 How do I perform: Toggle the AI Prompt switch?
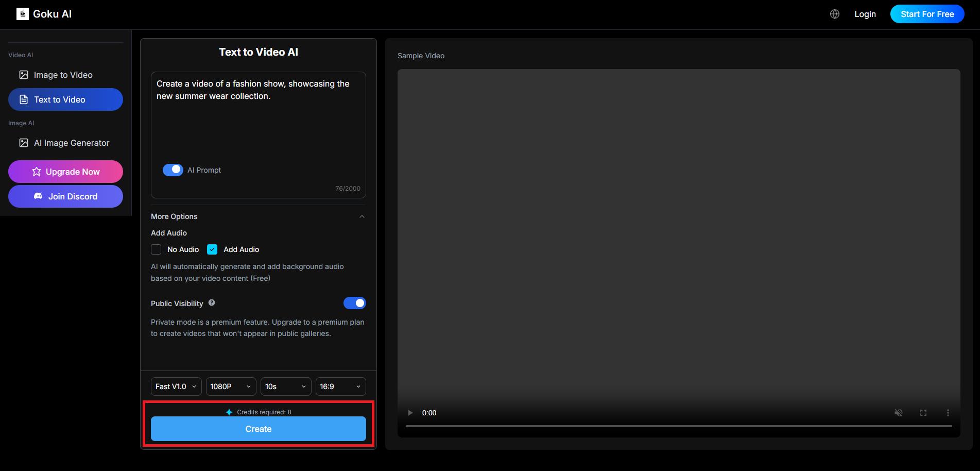click(x=173, y=170)
